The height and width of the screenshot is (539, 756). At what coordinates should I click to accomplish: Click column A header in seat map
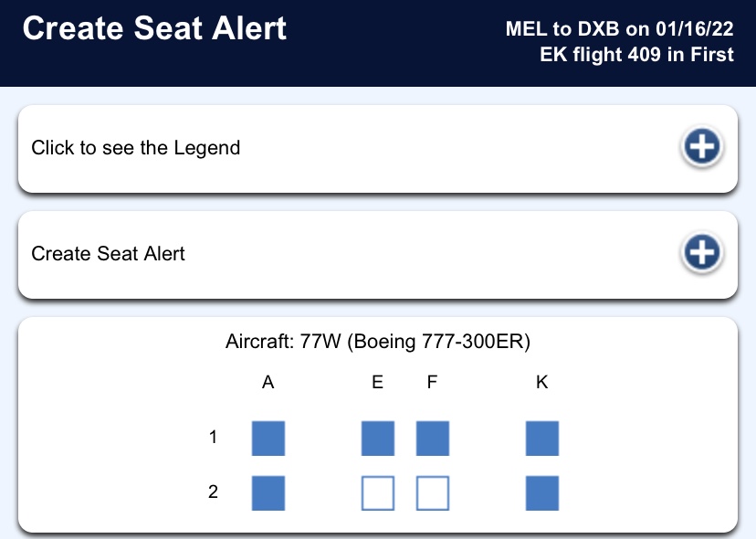pyautogui.click(x=268, y=382)
